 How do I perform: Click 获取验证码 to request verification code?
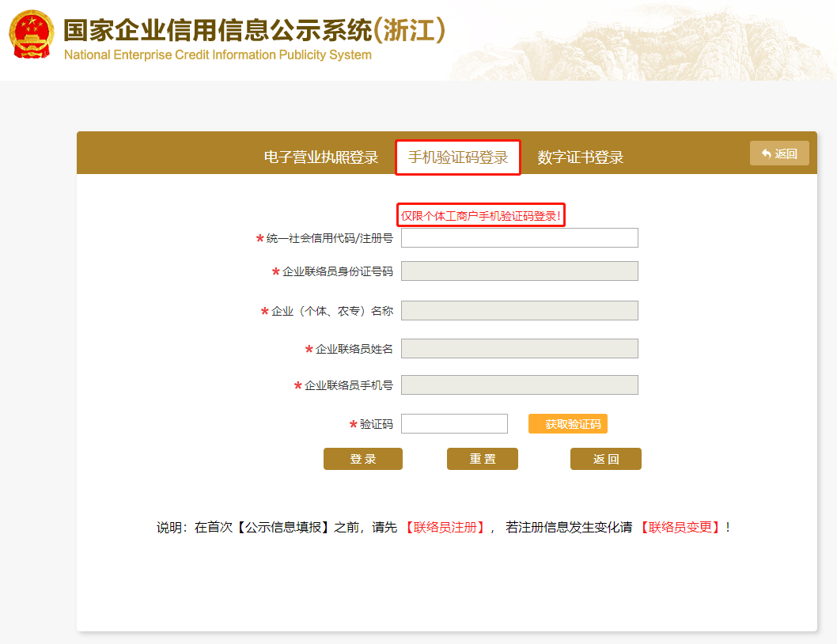click(567, 423)
